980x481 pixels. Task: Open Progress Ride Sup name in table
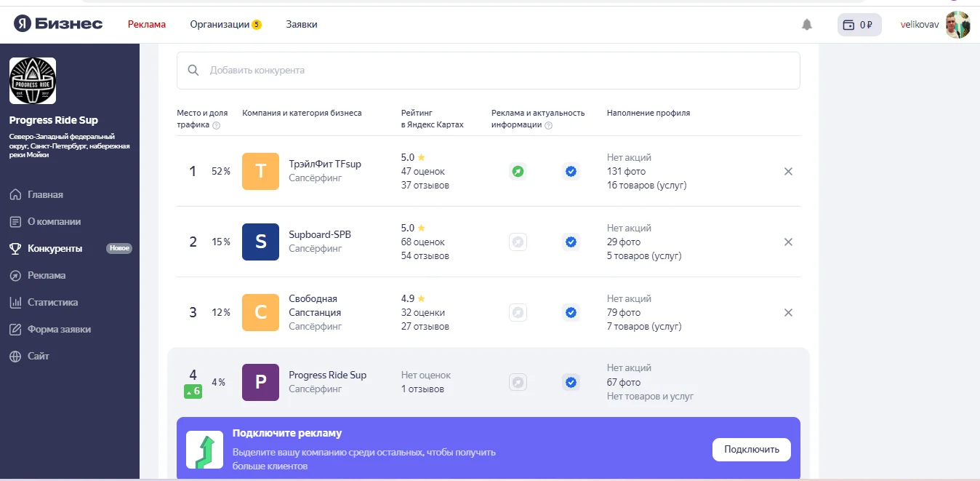coord(328,375)
